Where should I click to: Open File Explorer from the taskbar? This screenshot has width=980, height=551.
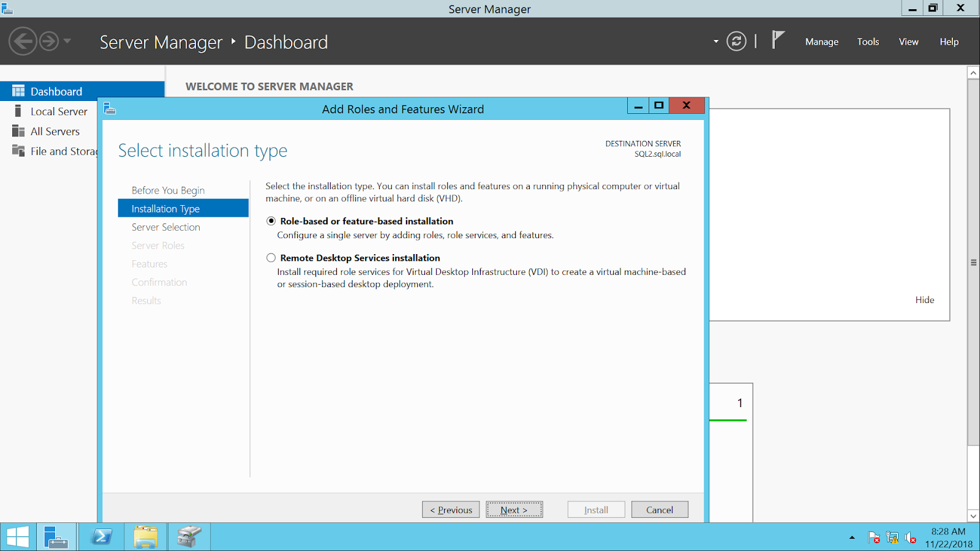tap(146, 537)
